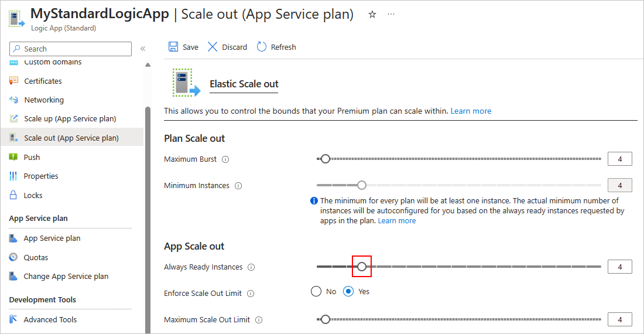Click the Discard X icon

[213, 47]
